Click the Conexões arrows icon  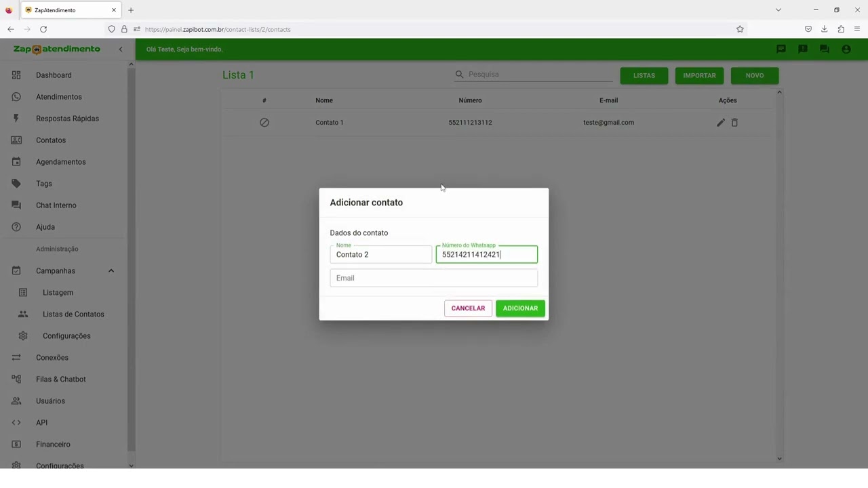(16, 358)
